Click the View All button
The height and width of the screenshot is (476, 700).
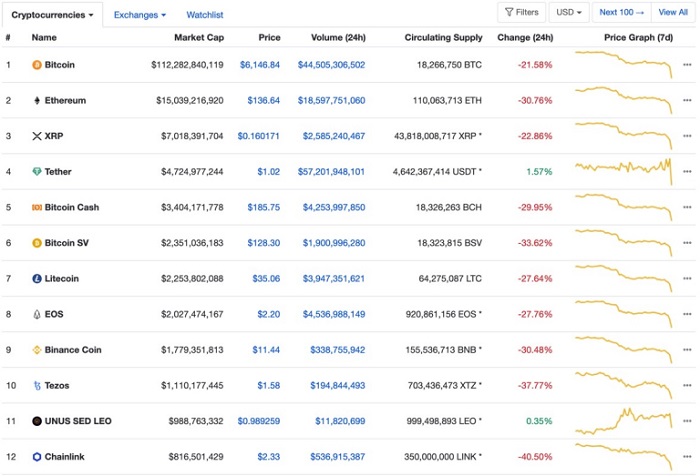coord(673,13)
